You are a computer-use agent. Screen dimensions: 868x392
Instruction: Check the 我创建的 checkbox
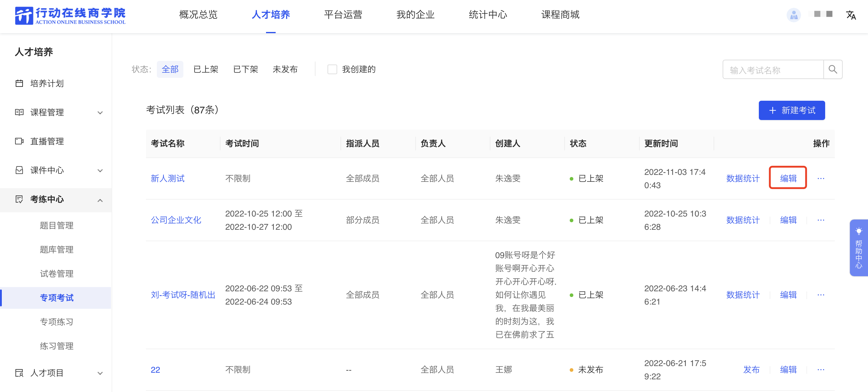click(332, 69)
